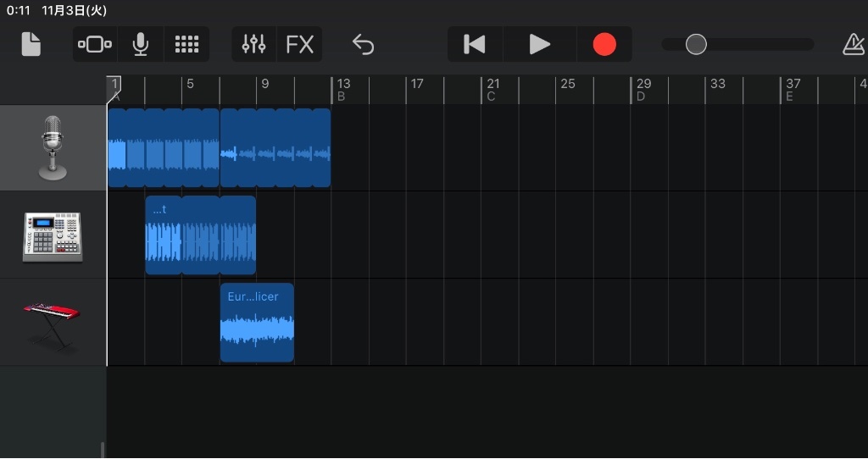Screen dimensions: 868x459
Task: Open My Songs document browser icon
Action: click(x=31, y=44)
